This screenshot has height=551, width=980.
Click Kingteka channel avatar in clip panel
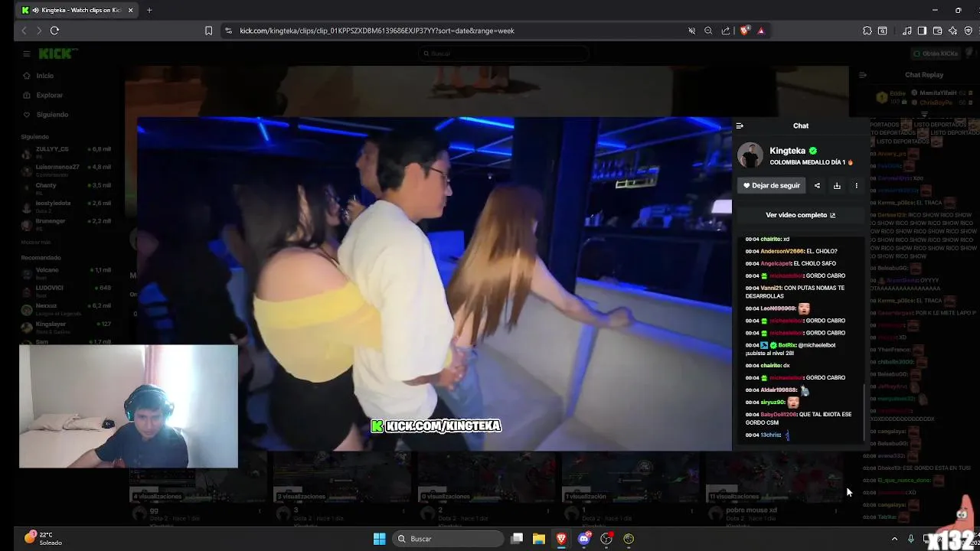click(x=750, y=155)
